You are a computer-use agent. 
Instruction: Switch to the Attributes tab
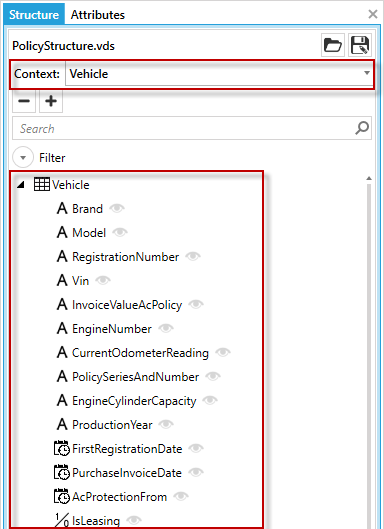point(98,15)
